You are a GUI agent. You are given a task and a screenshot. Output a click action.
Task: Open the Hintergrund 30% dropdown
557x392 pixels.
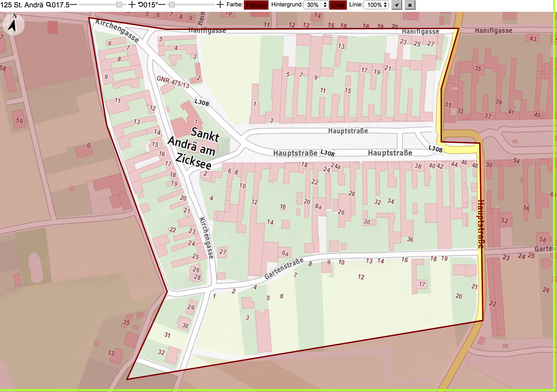(316, 5)
